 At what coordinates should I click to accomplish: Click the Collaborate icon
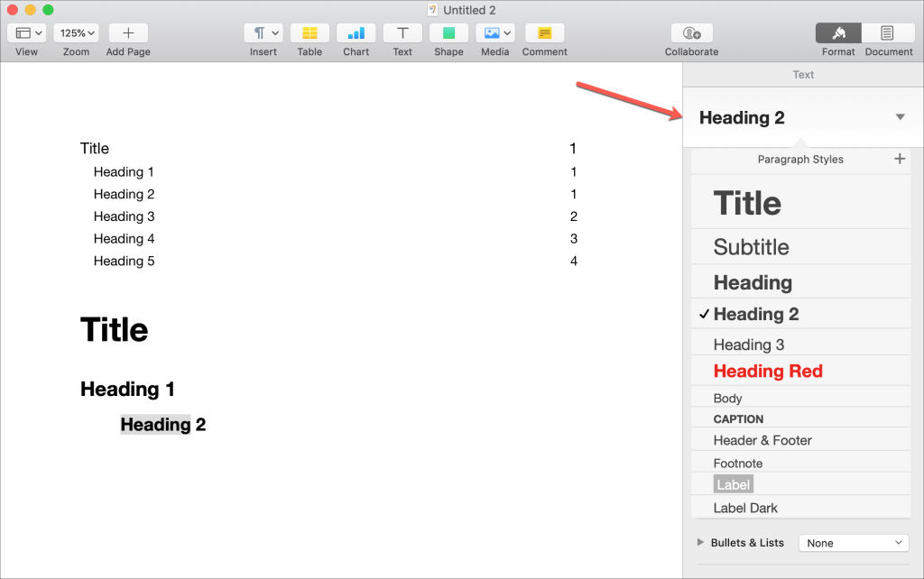click(x=691, y=33)
